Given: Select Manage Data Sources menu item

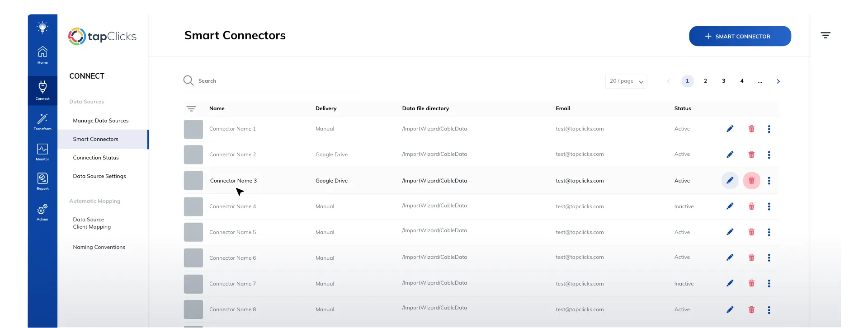Looking at the screenshot, I should (x=101, y=121).
